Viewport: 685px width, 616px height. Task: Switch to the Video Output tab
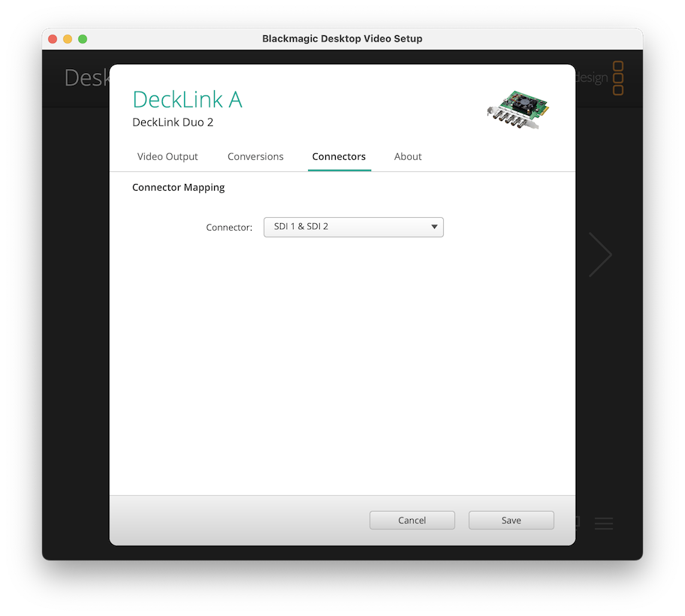click(167, 156)
